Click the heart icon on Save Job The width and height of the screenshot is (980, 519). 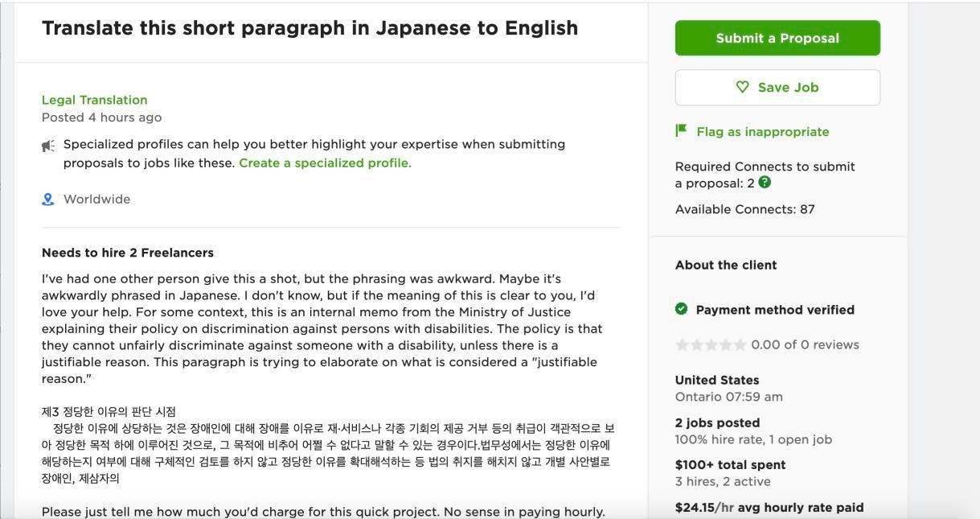click(x=743, y=87)
